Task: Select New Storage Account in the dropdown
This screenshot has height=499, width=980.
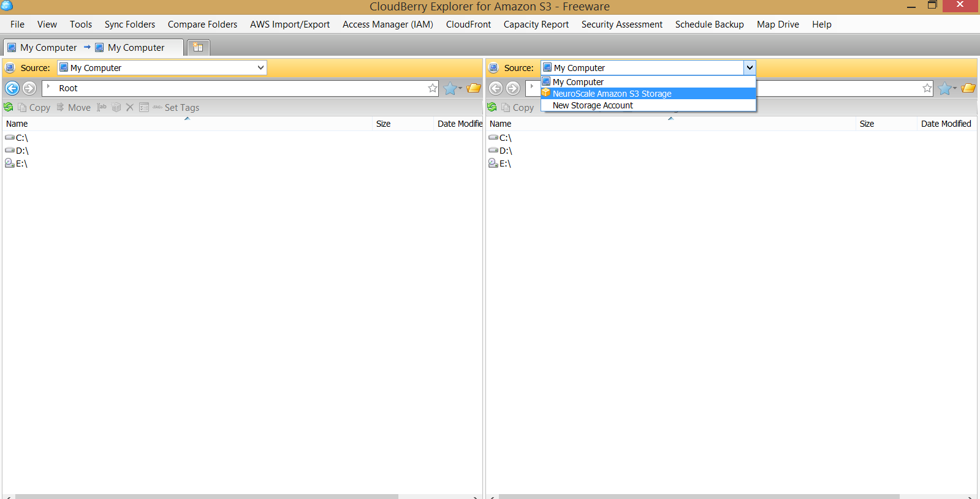Action: pyautogui.click(x=648, y=105)
